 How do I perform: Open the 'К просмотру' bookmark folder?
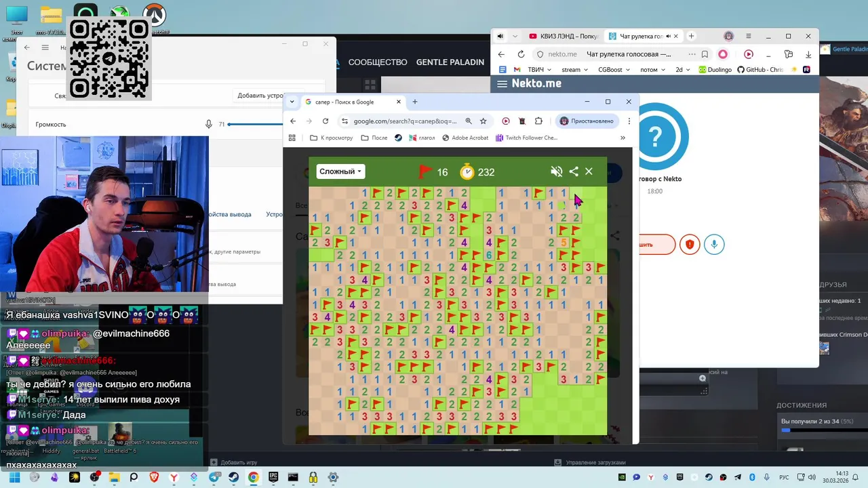pos(332,138)
